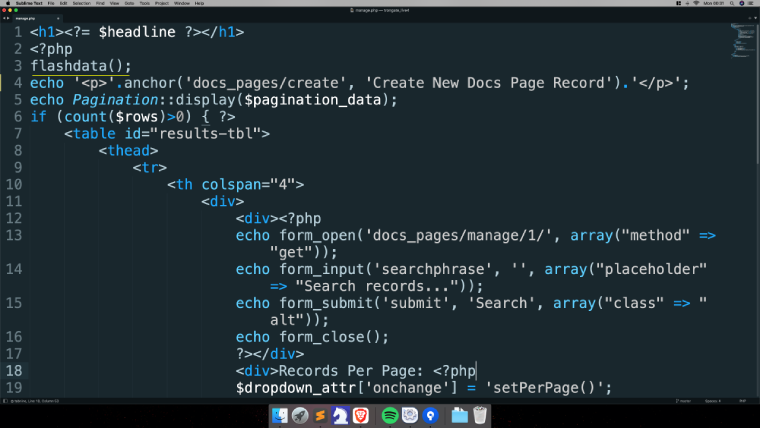Click 'count($rows)' on line 6

(x=115, y=117)
